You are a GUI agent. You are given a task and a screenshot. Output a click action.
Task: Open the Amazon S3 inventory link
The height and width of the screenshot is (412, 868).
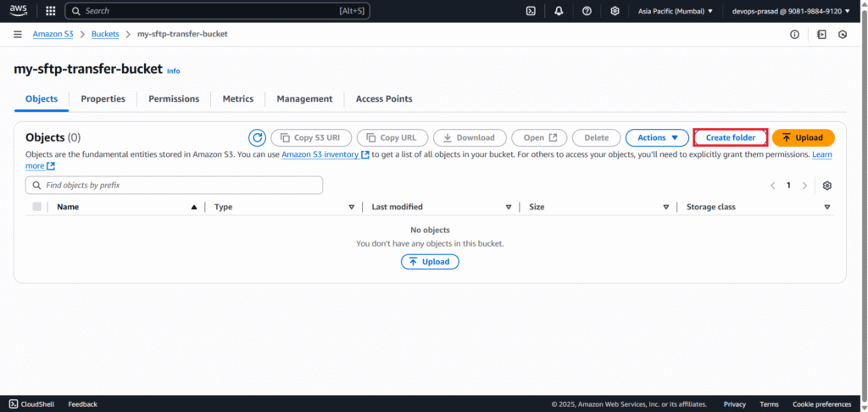coord(325,154)
